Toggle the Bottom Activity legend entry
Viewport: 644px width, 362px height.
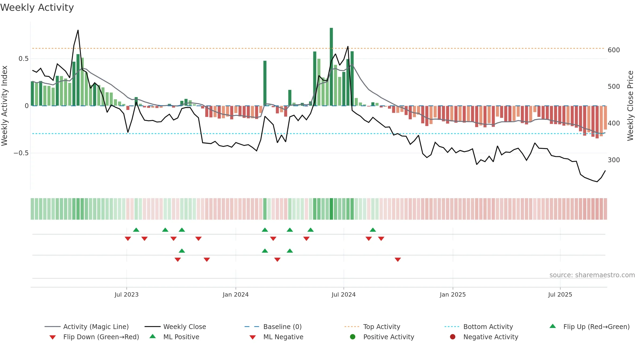click(x=479, y=327)
